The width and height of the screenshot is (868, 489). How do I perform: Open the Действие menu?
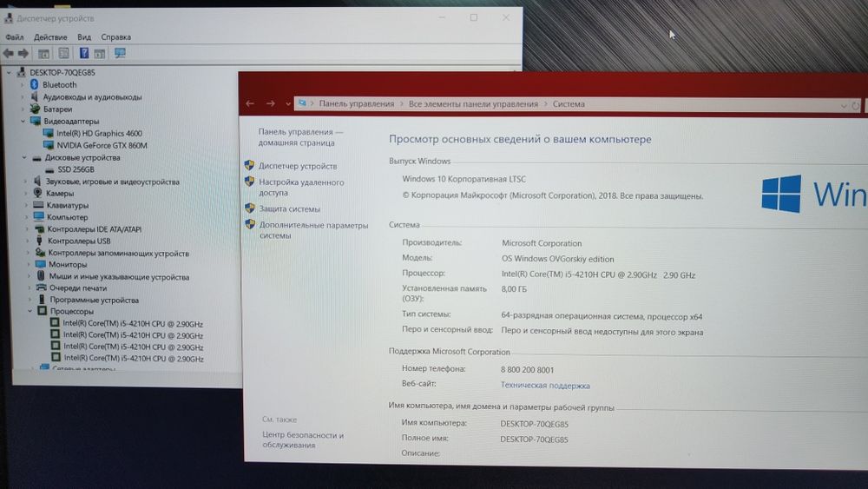[50, 37]
